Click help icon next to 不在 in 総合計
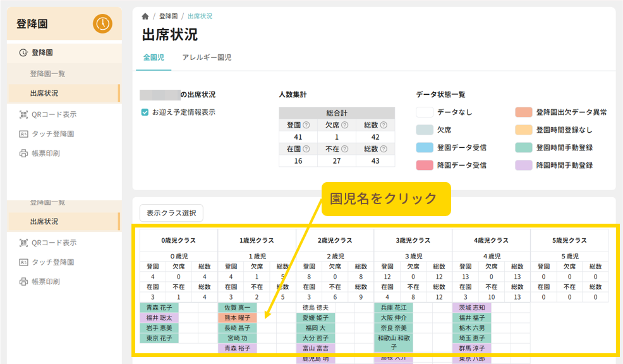The height and width of the screenshot is (364, 623). click(345, 149)
